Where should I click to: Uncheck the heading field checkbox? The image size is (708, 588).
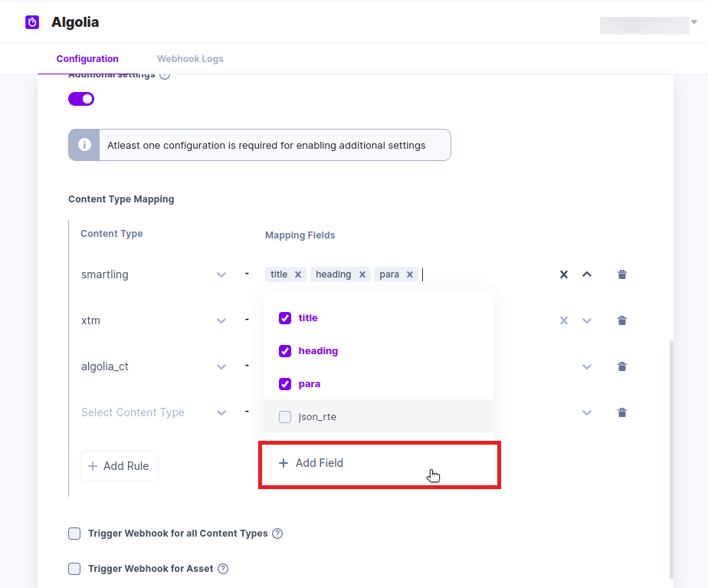pyautogui.click(x=285, y=351)
